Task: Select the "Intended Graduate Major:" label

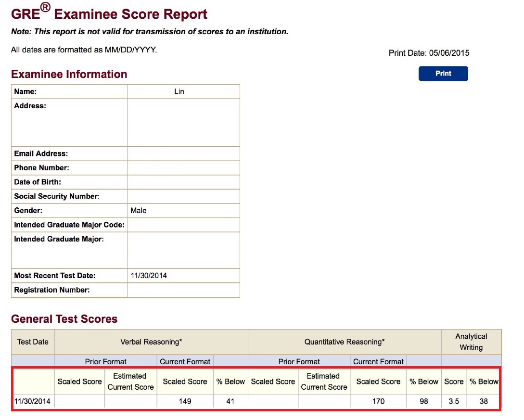Action: [x=59, y=239]
